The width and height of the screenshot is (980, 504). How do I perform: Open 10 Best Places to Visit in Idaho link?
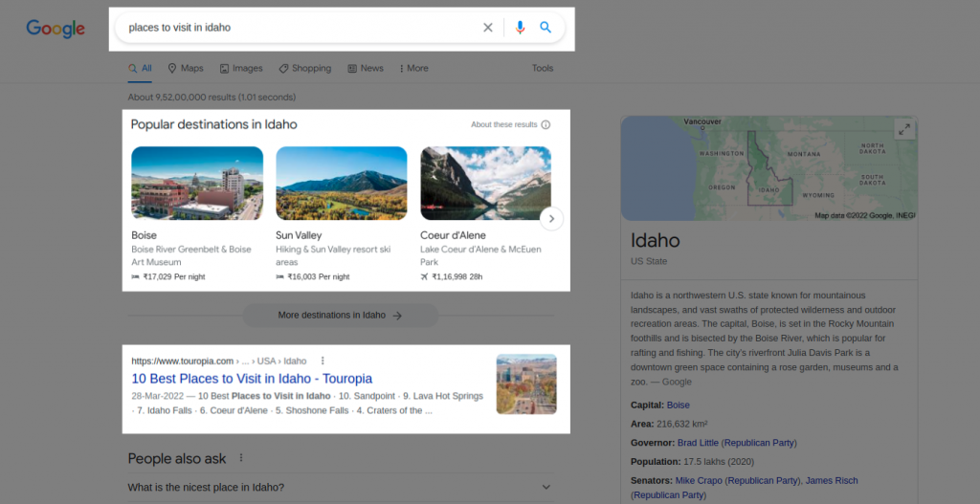tap(252, 379)
